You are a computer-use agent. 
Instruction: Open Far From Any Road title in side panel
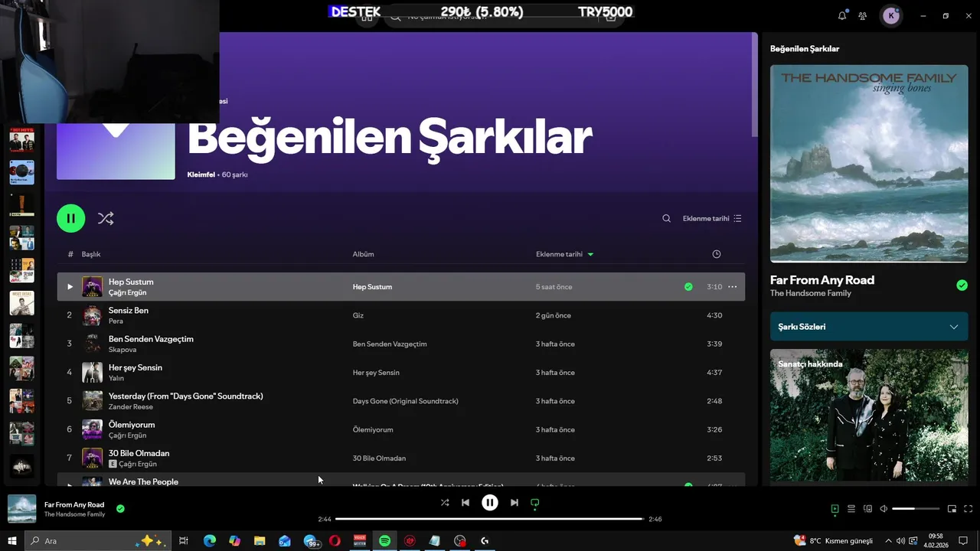coord(822,280)
